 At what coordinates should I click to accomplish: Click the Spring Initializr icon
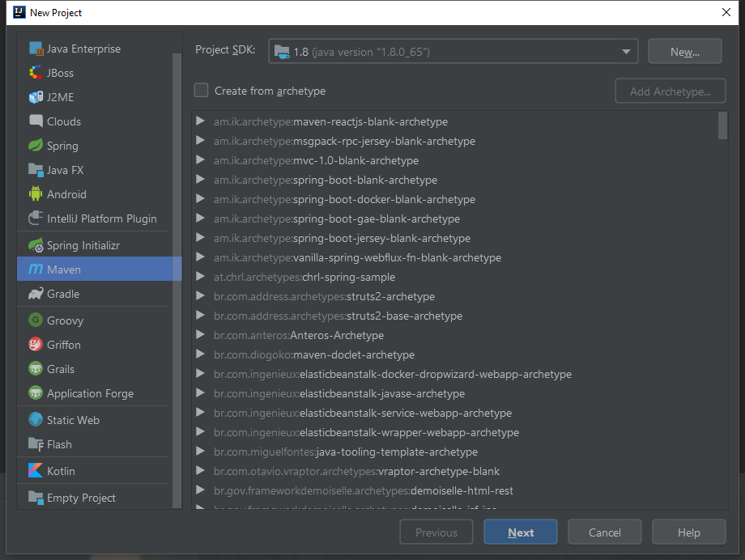click(36, 245)
